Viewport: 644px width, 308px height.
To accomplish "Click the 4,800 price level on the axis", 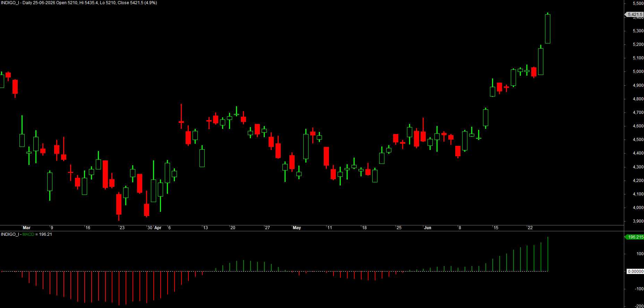I will [638, 99].
